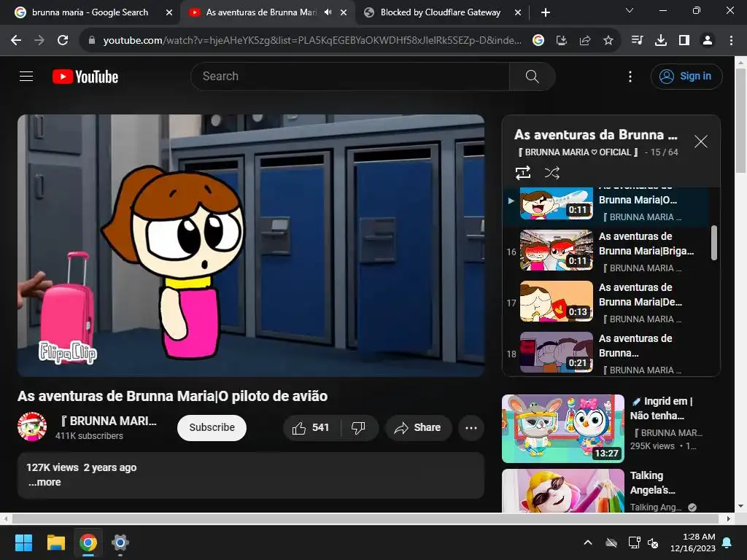Dislike this video
747x560 pixels.
(359, 427)
